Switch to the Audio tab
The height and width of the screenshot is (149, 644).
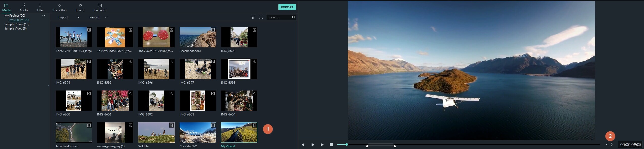point(23,8)
